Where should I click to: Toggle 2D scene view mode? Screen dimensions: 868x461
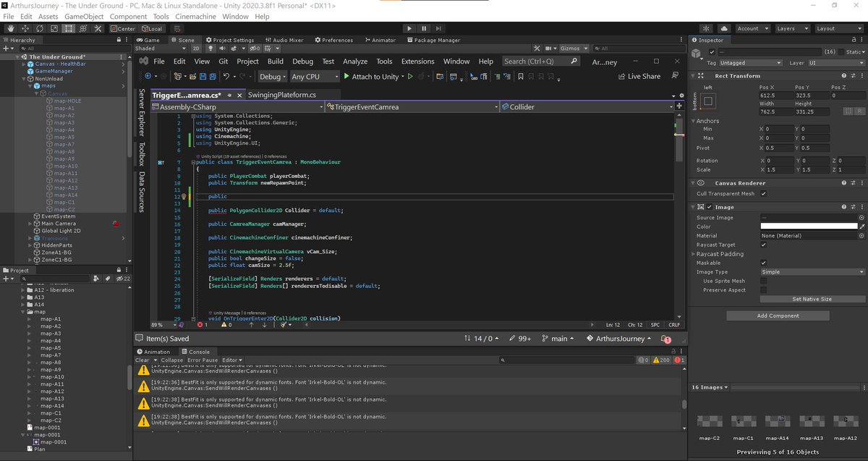coord(196,48)
